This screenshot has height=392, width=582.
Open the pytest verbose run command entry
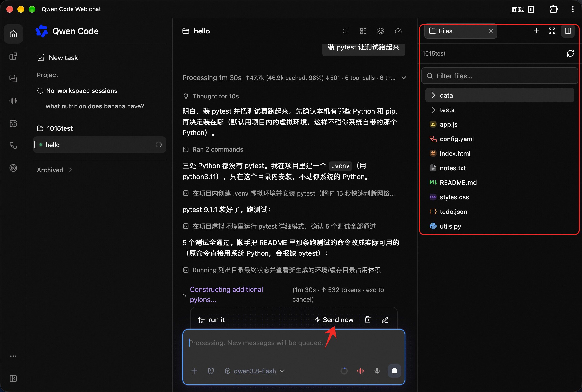point(279,226)
